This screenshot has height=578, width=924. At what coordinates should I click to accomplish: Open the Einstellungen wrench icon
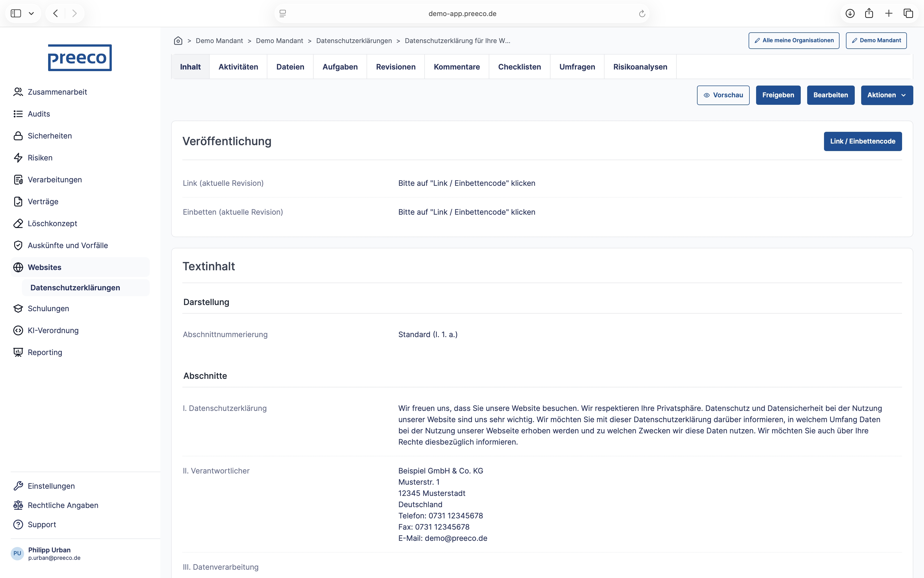click(x=18, y=486)
